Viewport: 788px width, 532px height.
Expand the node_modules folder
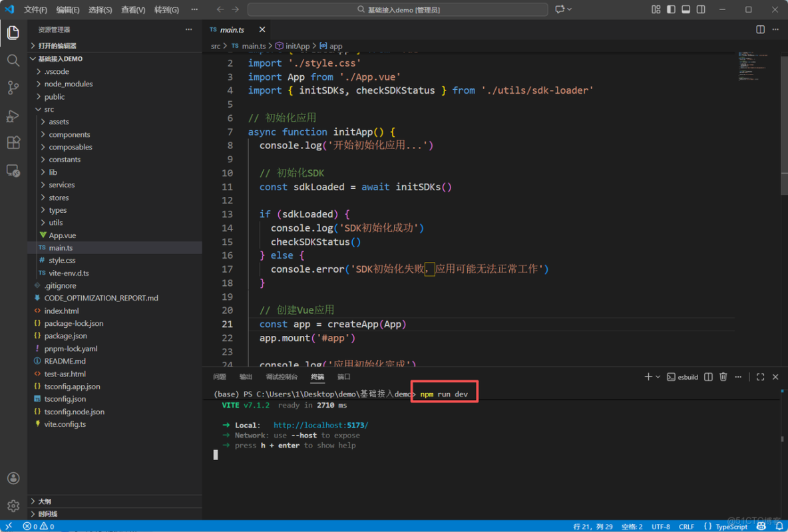click(68, 84)
